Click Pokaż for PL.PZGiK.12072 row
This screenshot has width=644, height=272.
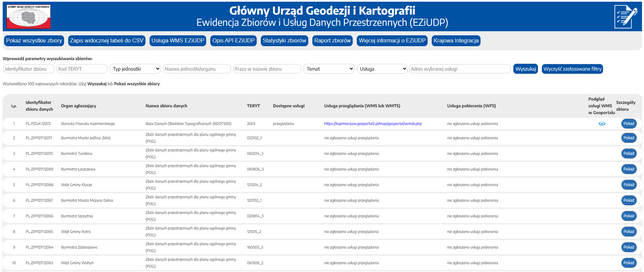tap(629, 124)
